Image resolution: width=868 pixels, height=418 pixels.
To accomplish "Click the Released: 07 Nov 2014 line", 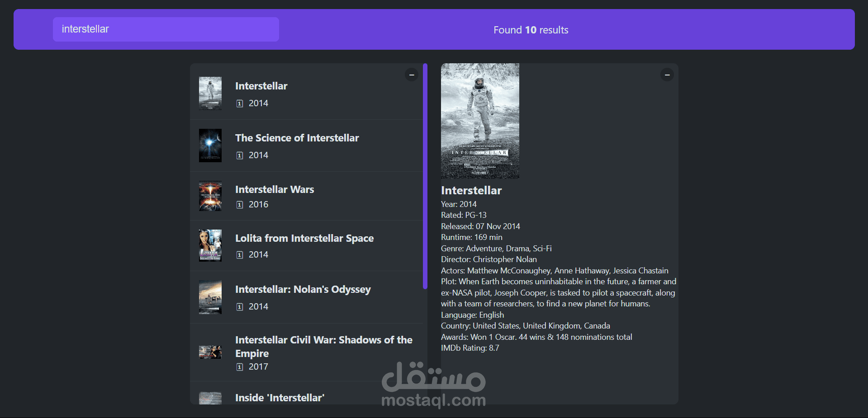I will [x=480, y=226].
